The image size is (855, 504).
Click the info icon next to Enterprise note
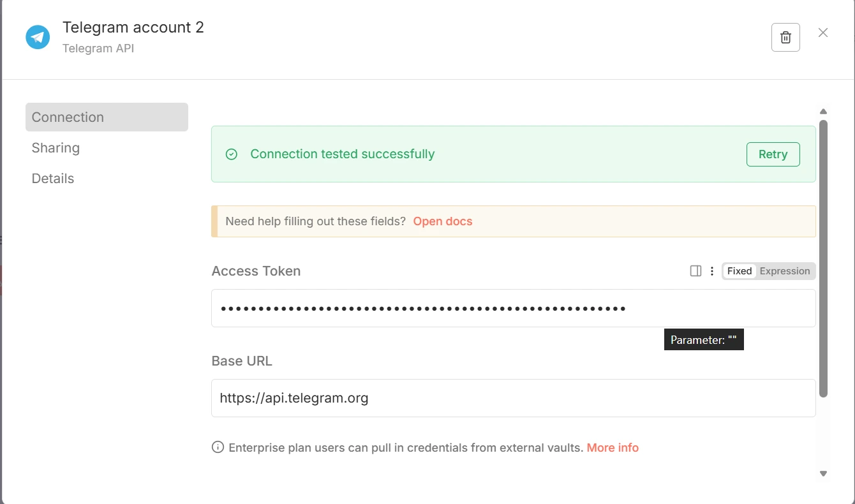217,447
